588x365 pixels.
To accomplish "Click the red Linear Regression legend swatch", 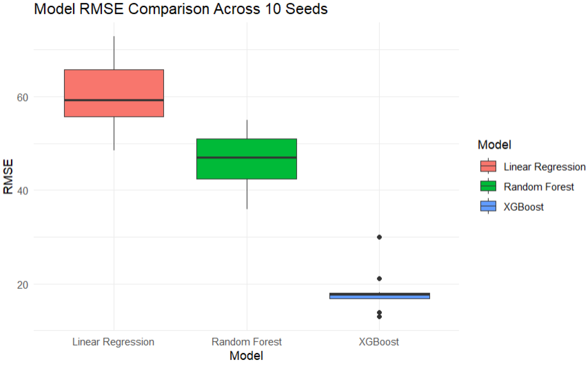I will (488, 166).
